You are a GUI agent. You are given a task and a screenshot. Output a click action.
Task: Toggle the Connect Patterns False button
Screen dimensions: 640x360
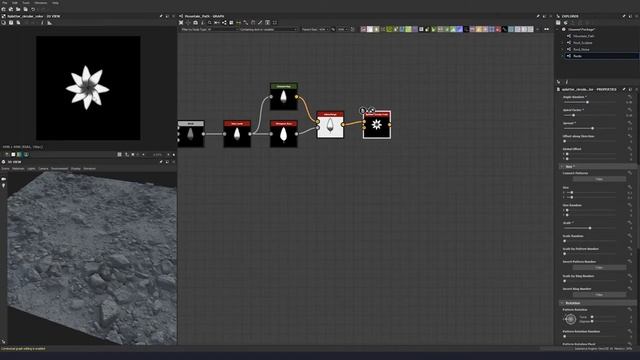click(599, 179)
